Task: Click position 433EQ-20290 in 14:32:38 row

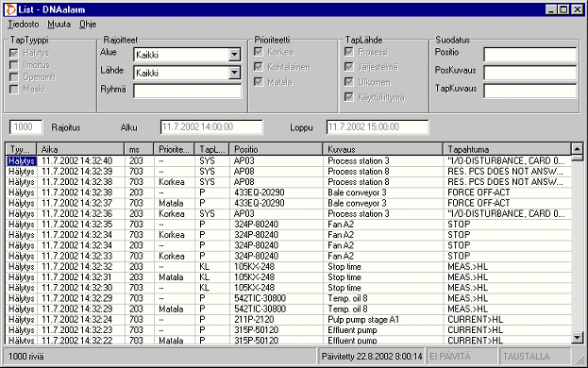Action: [260, 192]
